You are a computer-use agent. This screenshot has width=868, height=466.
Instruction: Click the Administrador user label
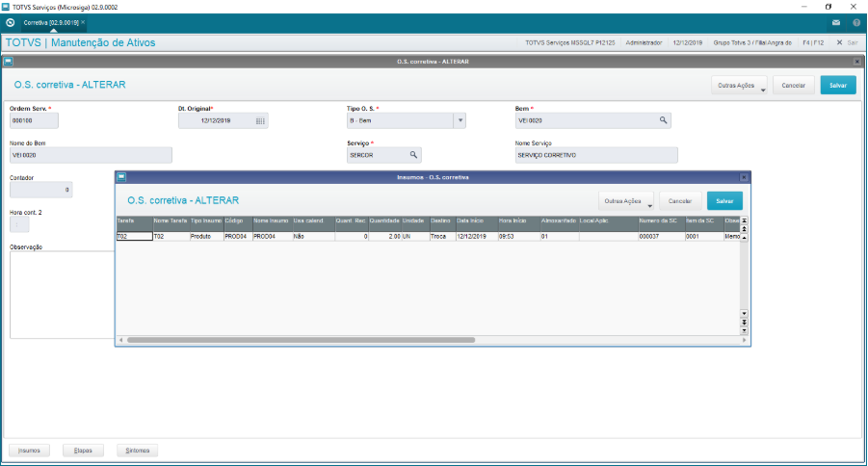coord(644,42)
